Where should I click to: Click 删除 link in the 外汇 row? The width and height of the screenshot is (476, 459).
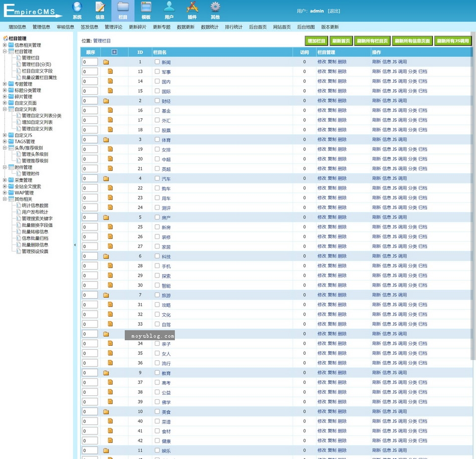click(342, 120)
